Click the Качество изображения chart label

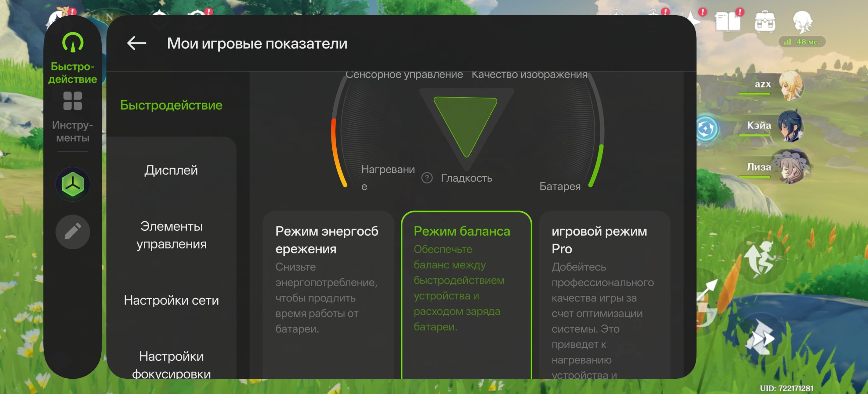coord(530,75)
